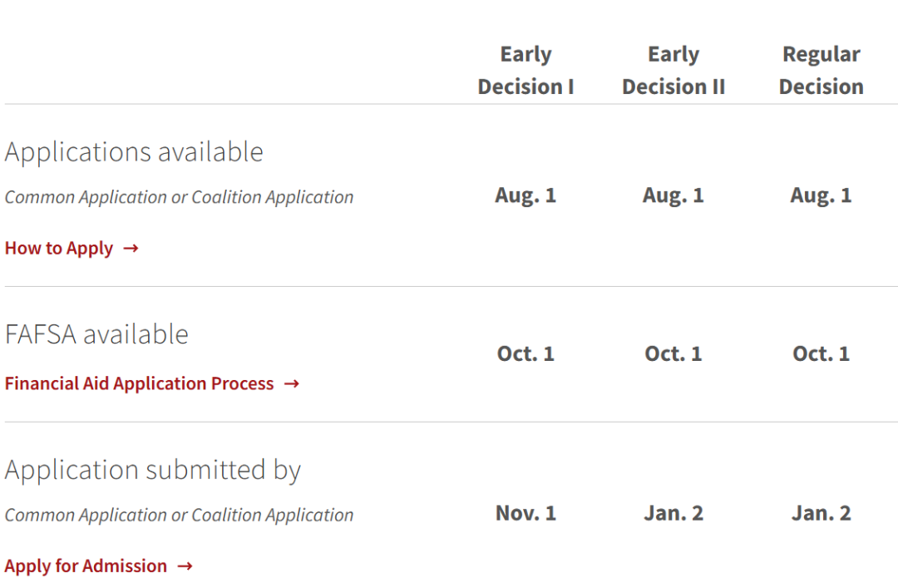This screenshot has height=588, width=898.
Task: Click the Nov. 1 Early Decision I deadline
Action: [525, 513]
